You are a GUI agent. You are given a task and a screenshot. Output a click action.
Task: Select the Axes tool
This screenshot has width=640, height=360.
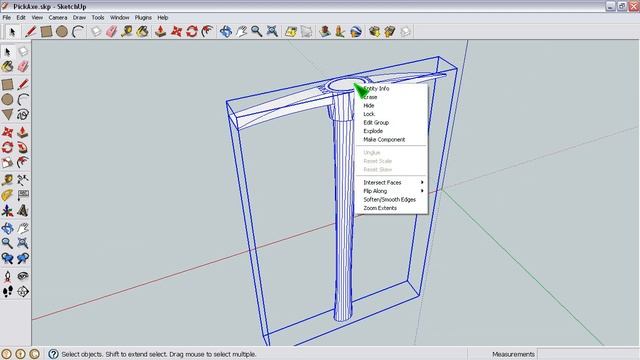point(7,211)
